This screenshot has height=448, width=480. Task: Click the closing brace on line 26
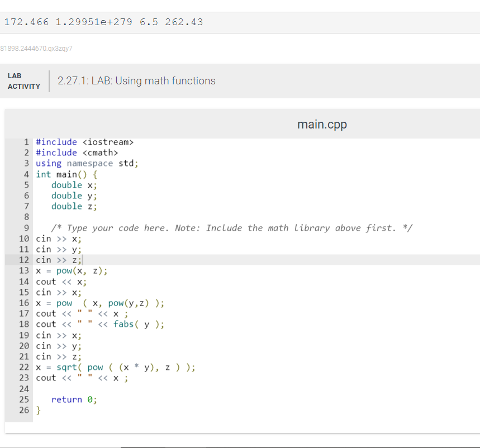coord(38,411)
